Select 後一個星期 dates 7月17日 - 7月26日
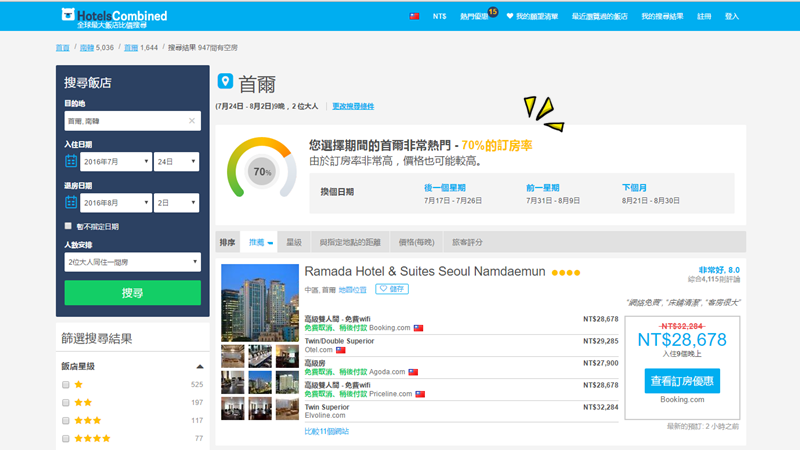The width and height of the screenshot is (800, 450). click(x=453, y=194)
